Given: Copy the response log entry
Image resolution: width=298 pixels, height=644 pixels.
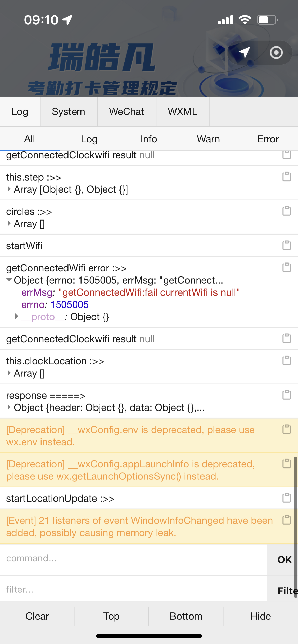Looking at the screenshot, I should tap(287, 395).
